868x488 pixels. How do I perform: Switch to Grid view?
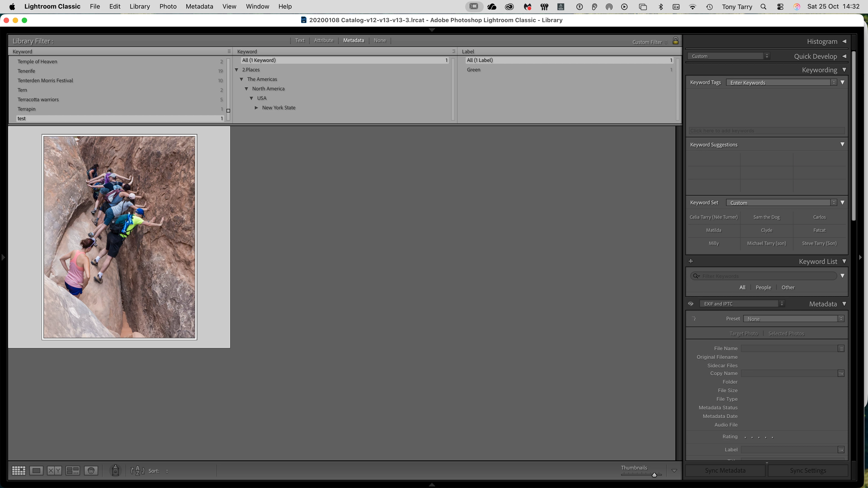pyautogui.click(x=19, y=470)
